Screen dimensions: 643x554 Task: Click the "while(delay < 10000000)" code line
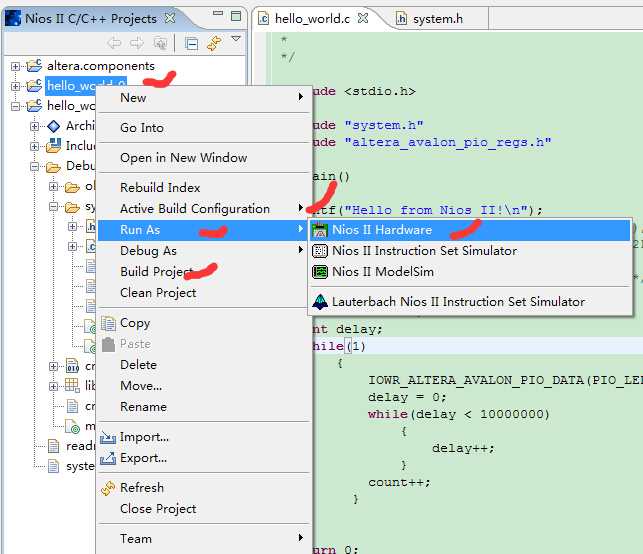(459, 414)
